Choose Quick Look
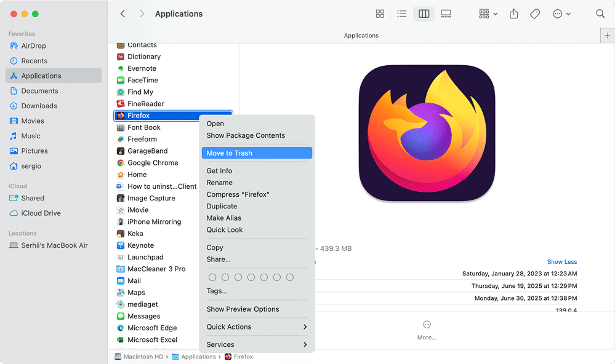 [x=257, y=230]
